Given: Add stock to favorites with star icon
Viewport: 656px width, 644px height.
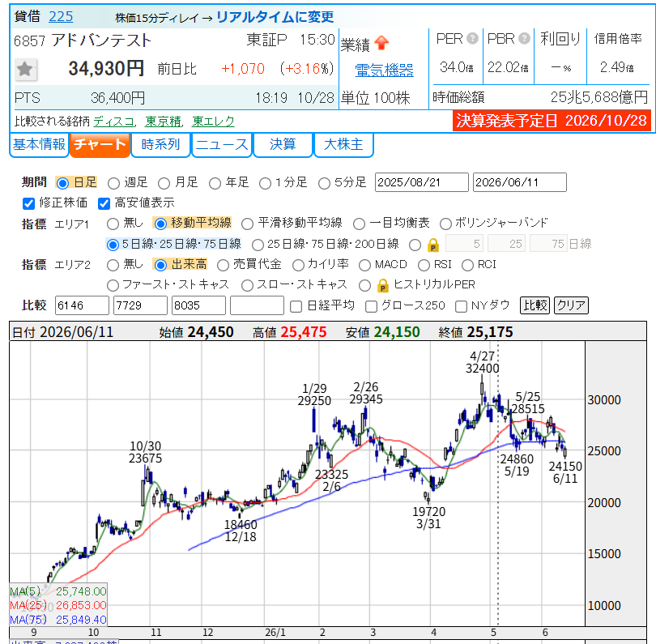Looking at the screenshot, I should [25, 69].
